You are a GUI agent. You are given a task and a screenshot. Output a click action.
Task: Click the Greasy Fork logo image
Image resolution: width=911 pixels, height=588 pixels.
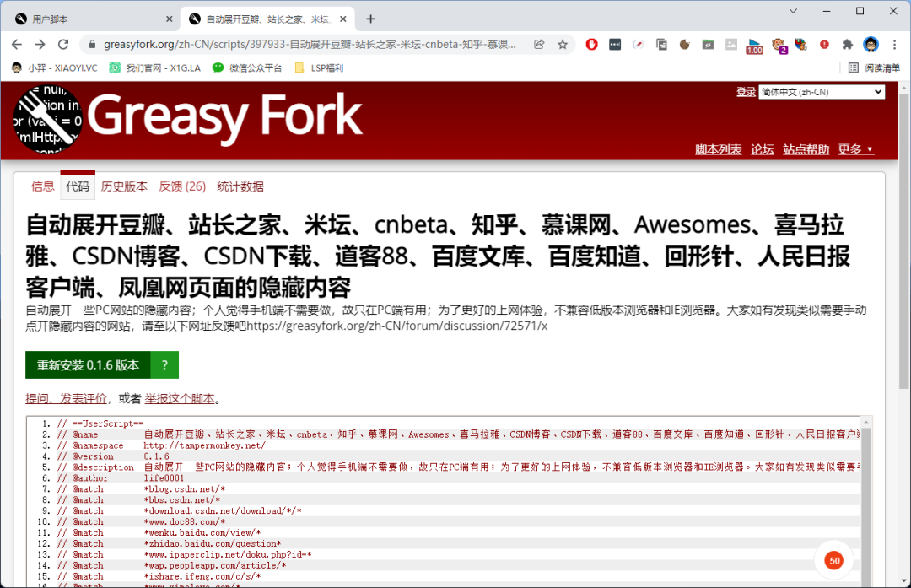(47, 121)
